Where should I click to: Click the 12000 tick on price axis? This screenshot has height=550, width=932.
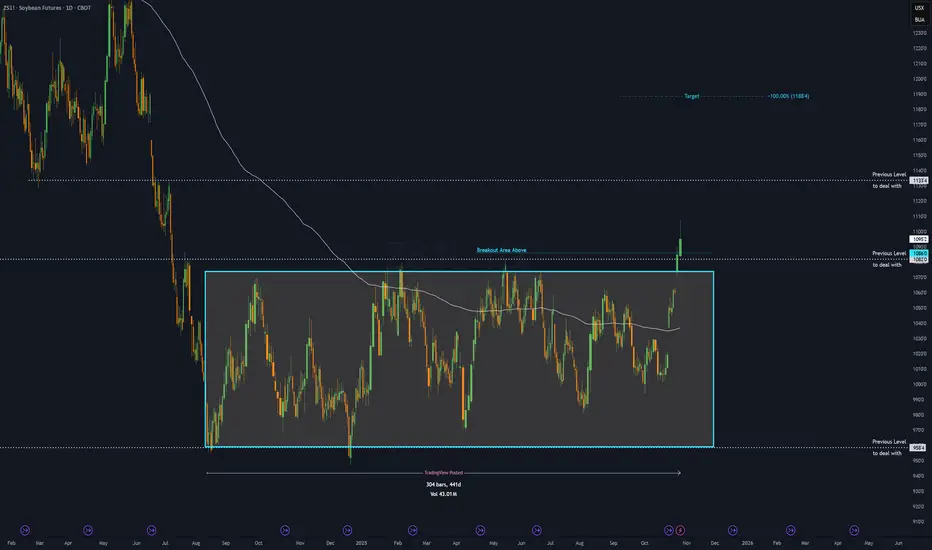pyautogui.click(x=920, y=78)
